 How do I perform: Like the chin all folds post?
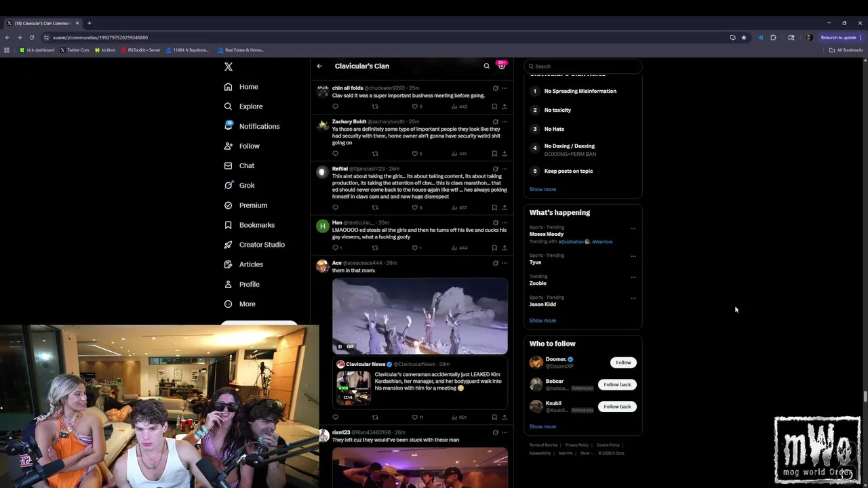(416, 106)
